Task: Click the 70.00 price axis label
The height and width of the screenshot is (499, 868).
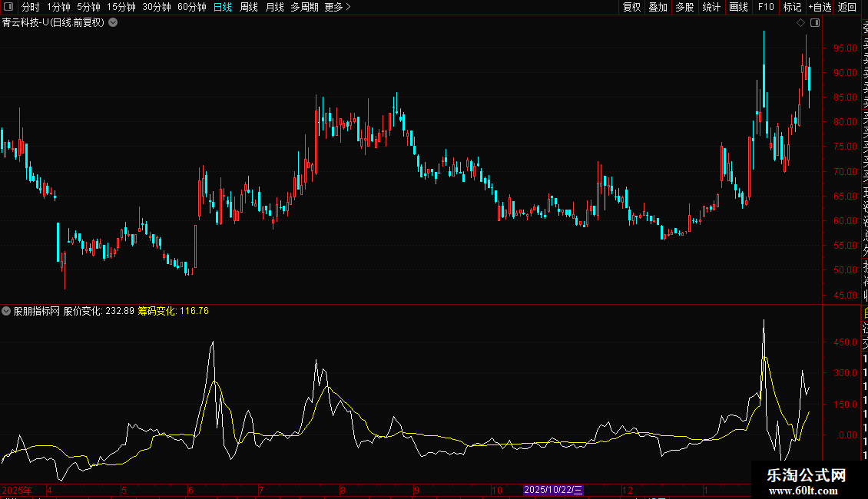Action: click(845, 171)
